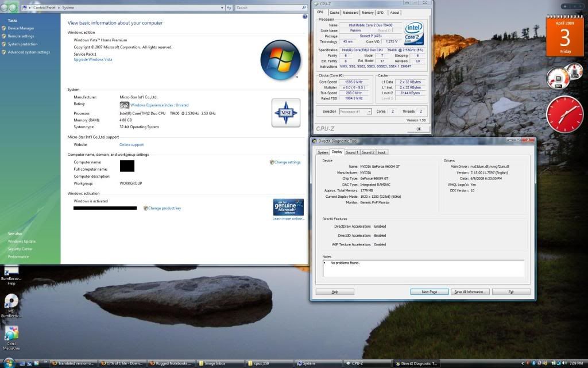Open the address bar history dropdown
588x368 pixels.
(x=222, y=7)
